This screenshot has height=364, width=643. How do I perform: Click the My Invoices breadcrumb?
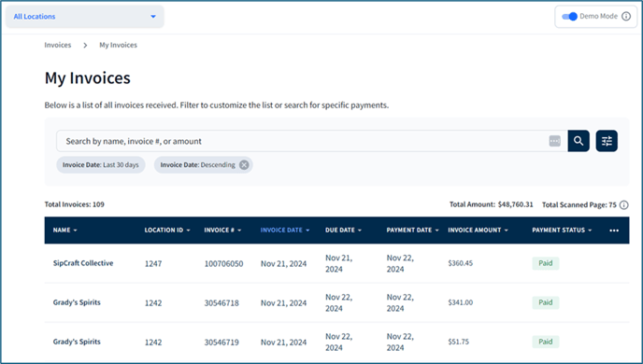(x=118, y=45)
